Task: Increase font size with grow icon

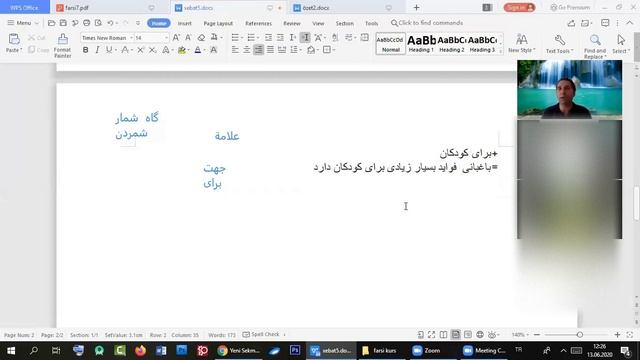Action: tap(176, 38)
